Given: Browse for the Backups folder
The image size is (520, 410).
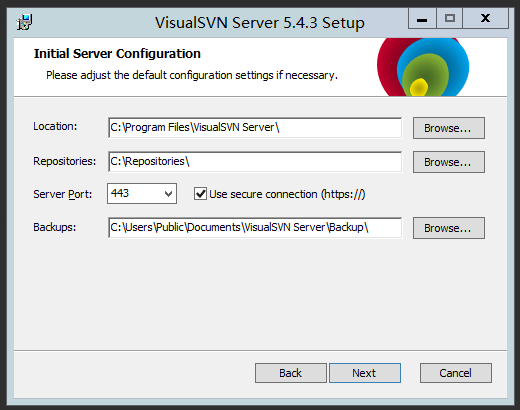Looking at the screenshot, I should point(449,228).
